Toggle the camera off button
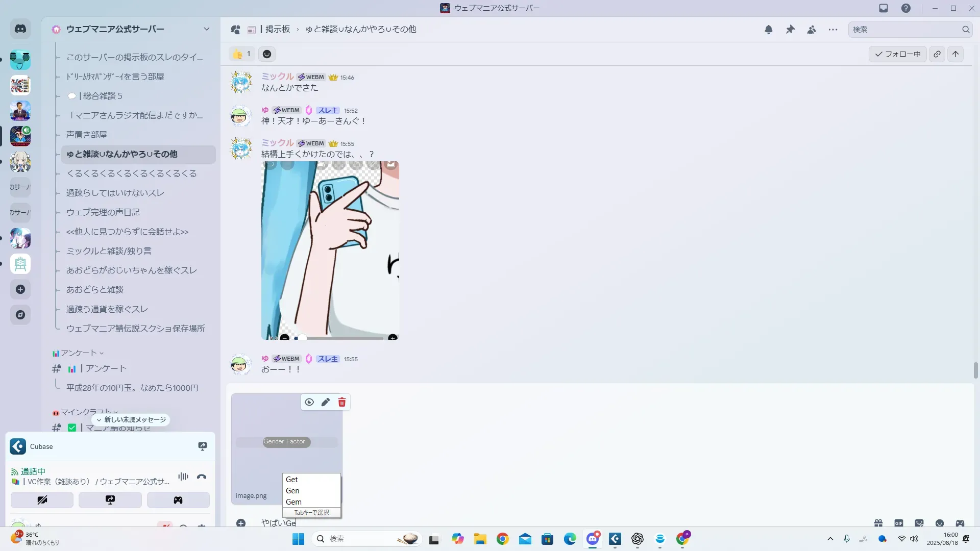 tap(42, 500)
